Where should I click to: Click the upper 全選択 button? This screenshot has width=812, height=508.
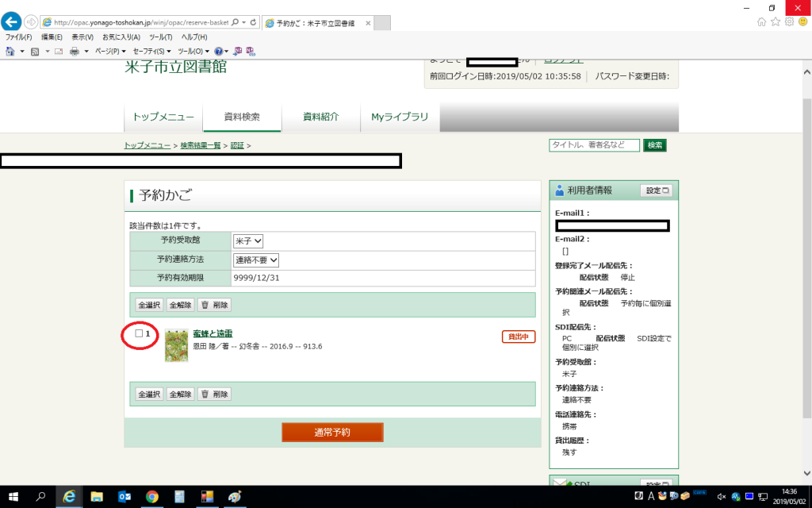tap(149, 305)
